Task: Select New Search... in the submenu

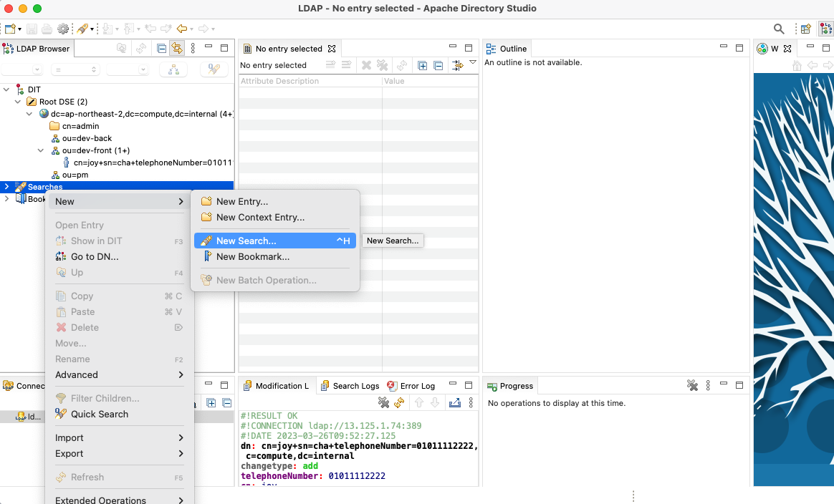Action: coord(275,241)
